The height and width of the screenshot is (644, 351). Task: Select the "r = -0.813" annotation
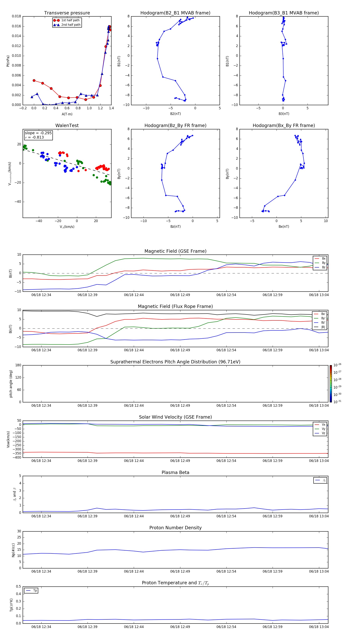35,137
